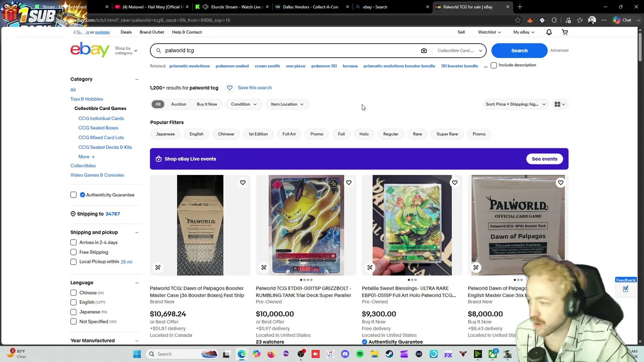
Task: Open eBay notifications bell
Action: [x=549, y=32]
